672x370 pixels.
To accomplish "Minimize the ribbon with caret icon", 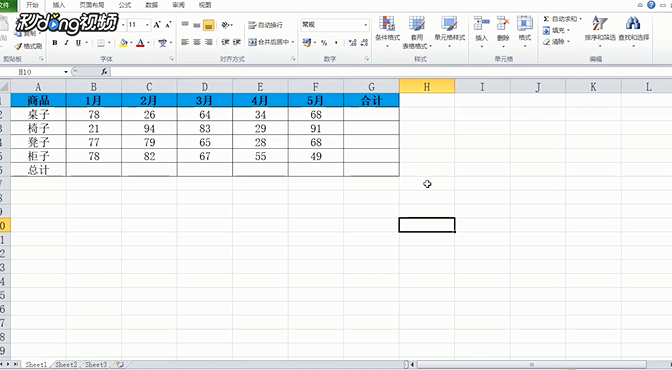I will [640, 5].
